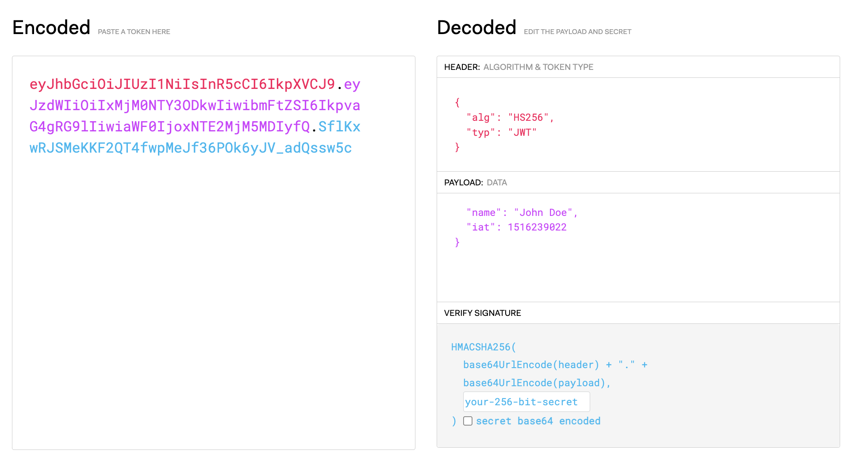This screenshot has width=868, height=461.
Task: Click the blue signature segment 'wRJSMeKKF2QT4fwpMeJf36POk6yJV_adQssw5c'
Action: (x=191, y=148)
